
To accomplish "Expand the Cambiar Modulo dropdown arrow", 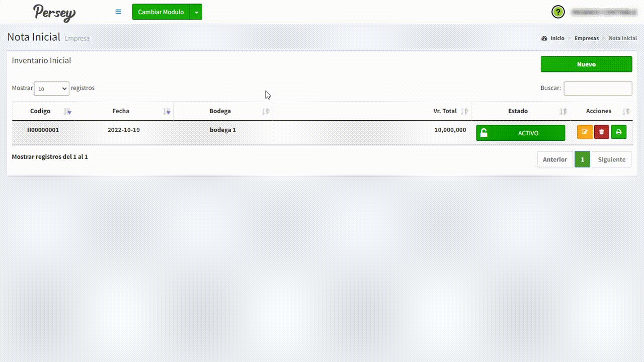I will pos(196,12).
